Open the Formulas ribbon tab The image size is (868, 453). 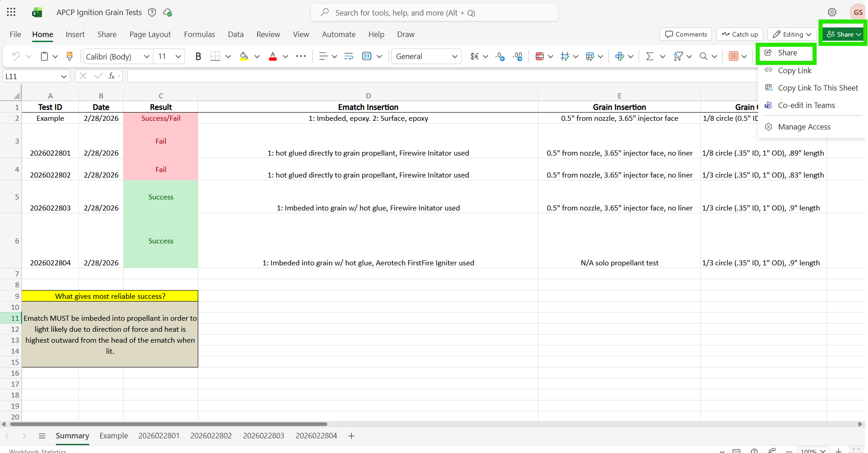(x=199, y=34)
